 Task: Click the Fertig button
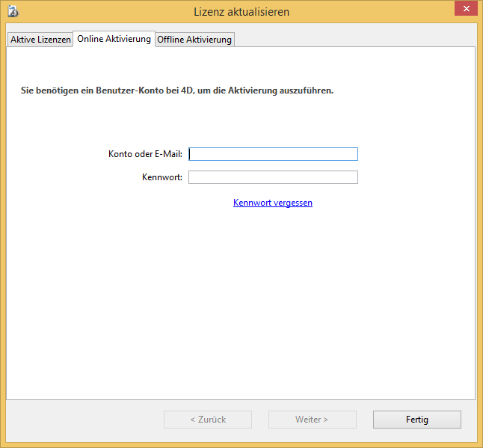pyautogui.click(x=417, y=420)
